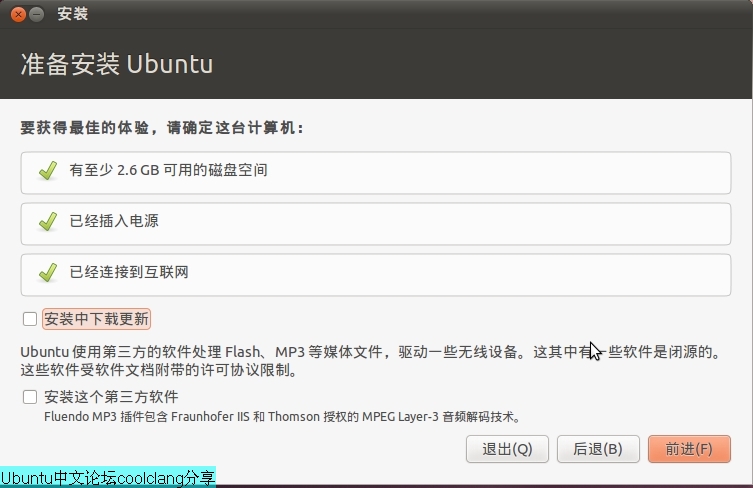Click the green checkmark beside 已经连接到互联网

[x=48, y=273]
